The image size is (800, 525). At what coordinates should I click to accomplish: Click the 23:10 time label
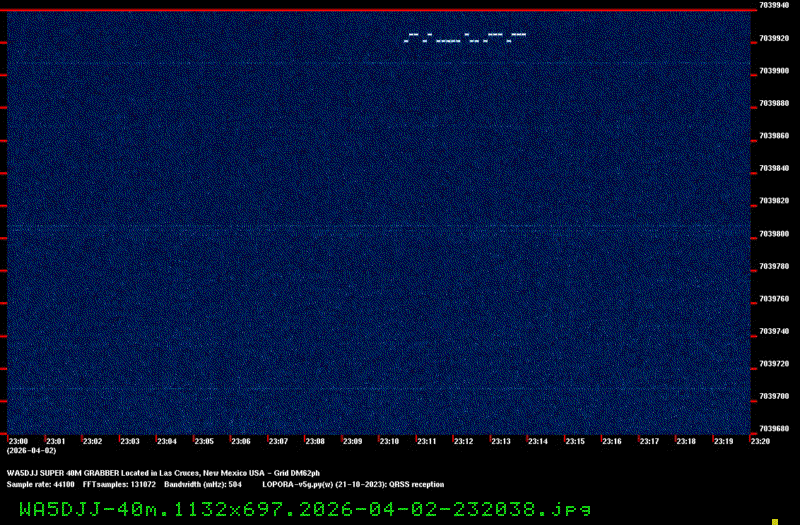(x=389, y=441)
